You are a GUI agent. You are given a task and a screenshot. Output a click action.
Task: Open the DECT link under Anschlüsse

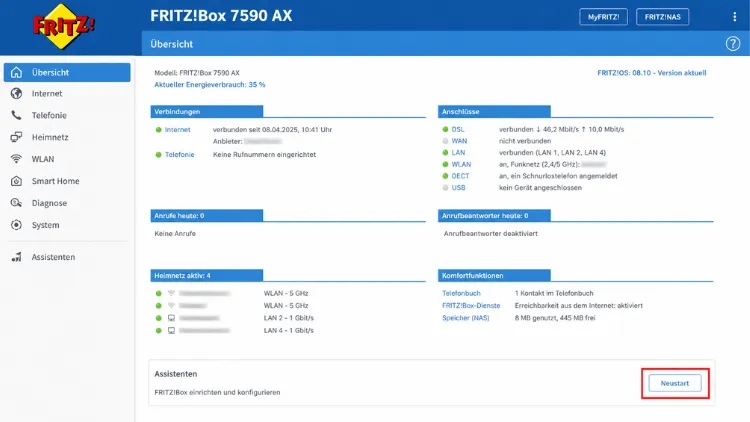pyautogui.click(x=460, y=176)
